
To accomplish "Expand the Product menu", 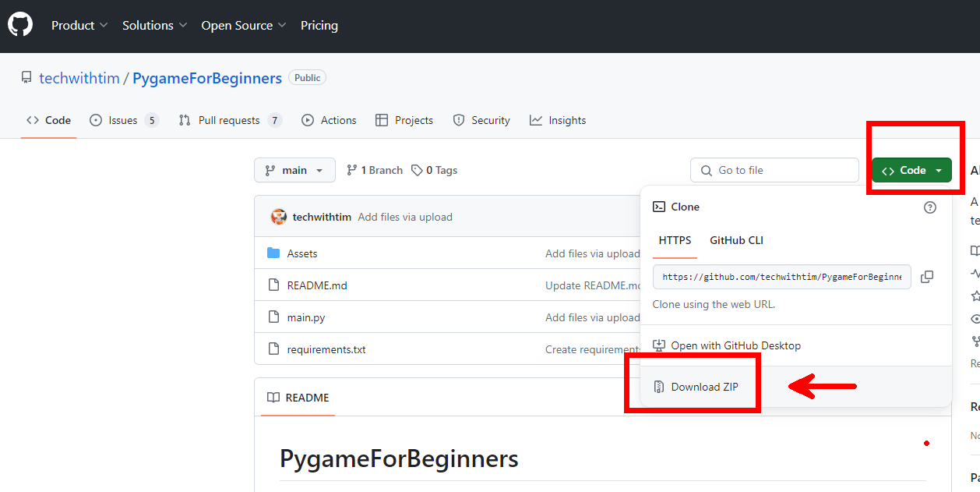I will (79, 26).
